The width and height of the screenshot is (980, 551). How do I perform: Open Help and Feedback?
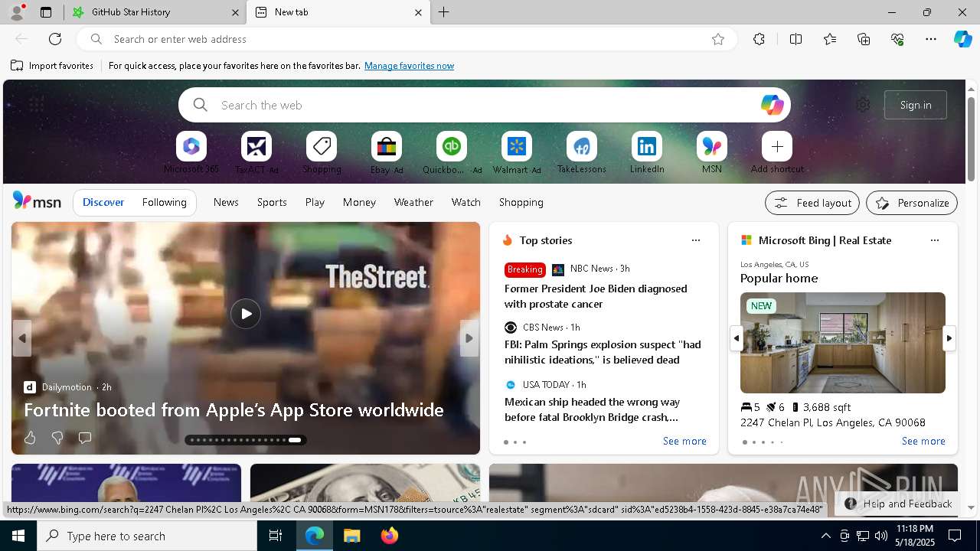coord(898,504)
